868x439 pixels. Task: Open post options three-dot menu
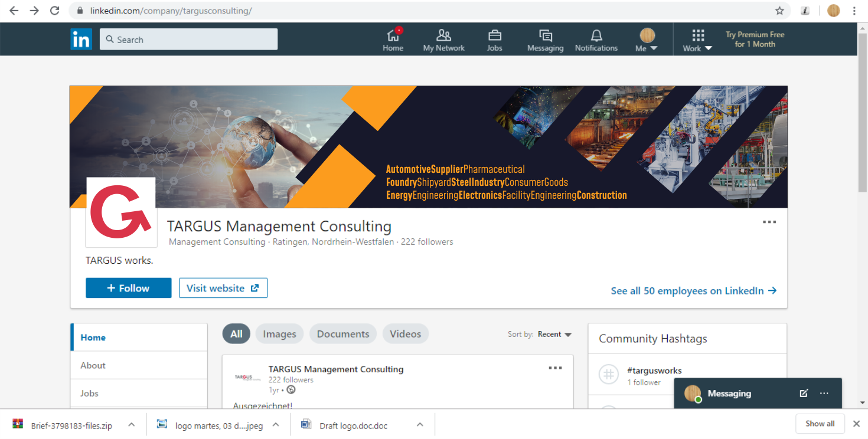click(555, 368)
